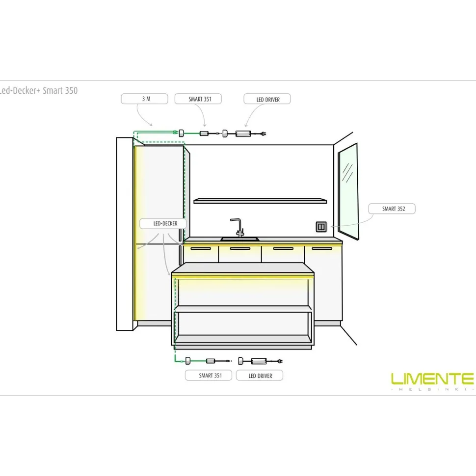Click the top SMART 351 label
The height and width of the screenshot is (476, 476).
(198, 99)
